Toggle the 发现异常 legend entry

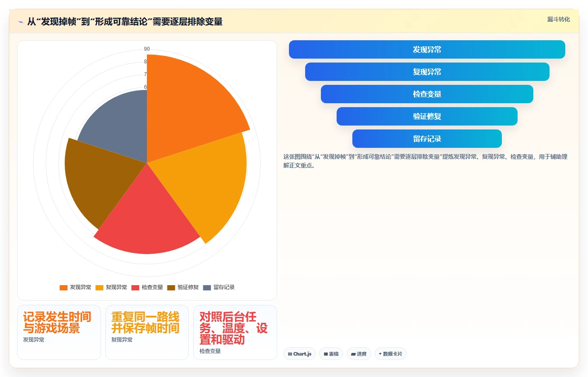(x=76, y=287)
